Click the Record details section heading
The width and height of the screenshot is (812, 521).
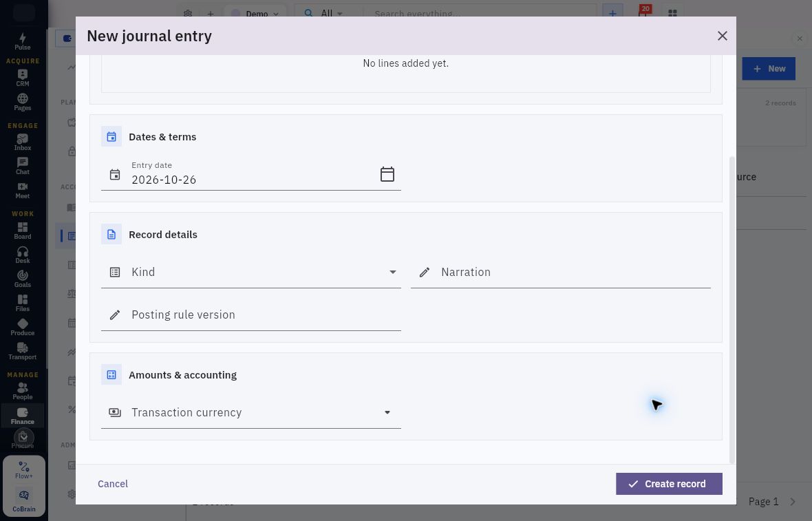point(162,235)
